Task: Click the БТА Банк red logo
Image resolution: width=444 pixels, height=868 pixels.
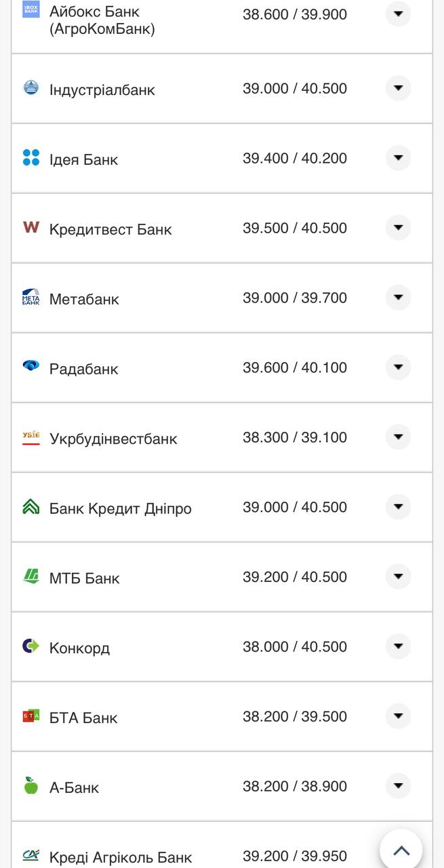Action: pos(31,715)
